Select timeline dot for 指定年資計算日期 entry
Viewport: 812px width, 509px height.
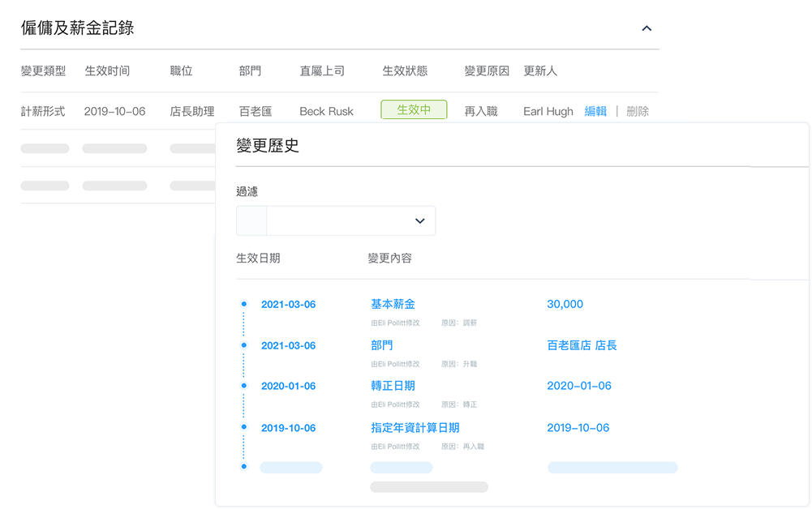coord(244,427)
